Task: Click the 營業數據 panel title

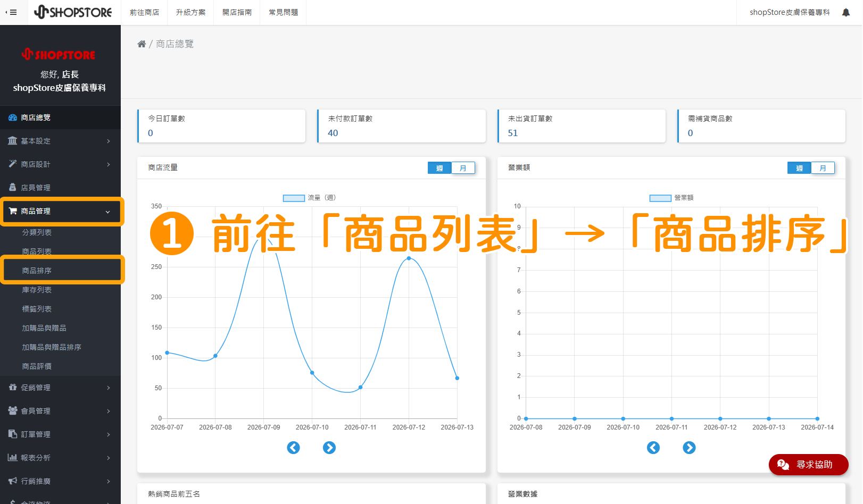Action: click(522, 494)
